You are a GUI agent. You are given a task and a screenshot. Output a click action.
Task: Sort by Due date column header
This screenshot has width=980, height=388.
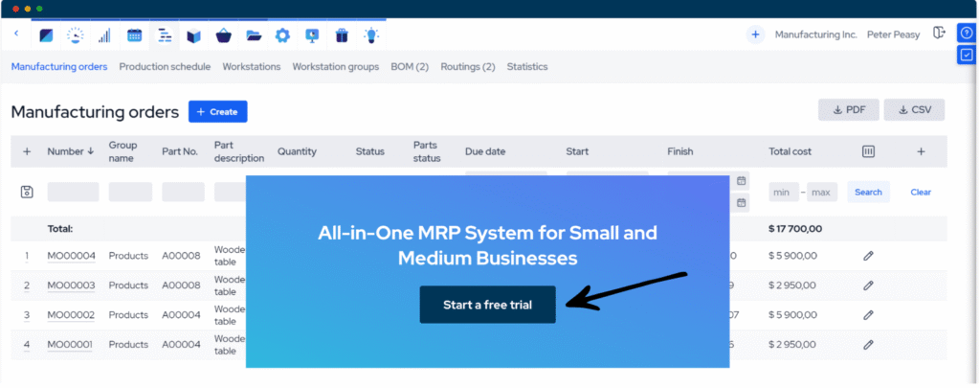tap(485, 151)
